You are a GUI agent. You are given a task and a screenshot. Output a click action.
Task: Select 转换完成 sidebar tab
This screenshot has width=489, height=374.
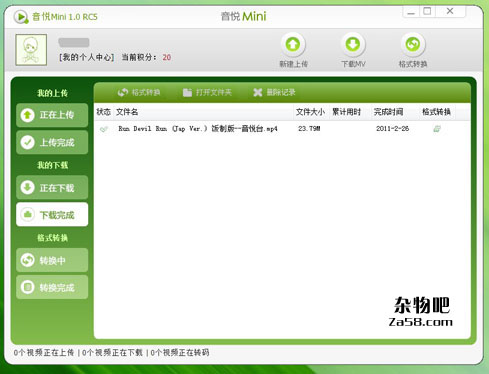point(52,287)
